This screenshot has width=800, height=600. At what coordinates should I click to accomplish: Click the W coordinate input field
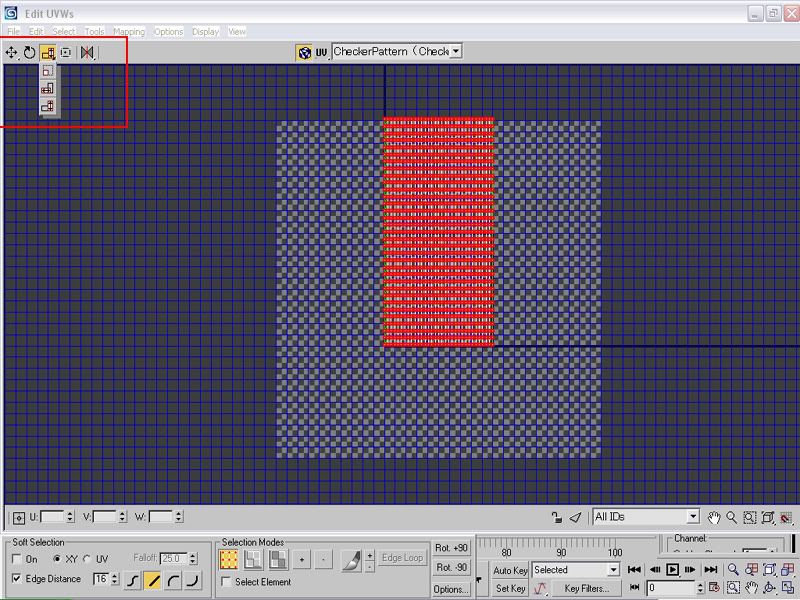(161, 517)
